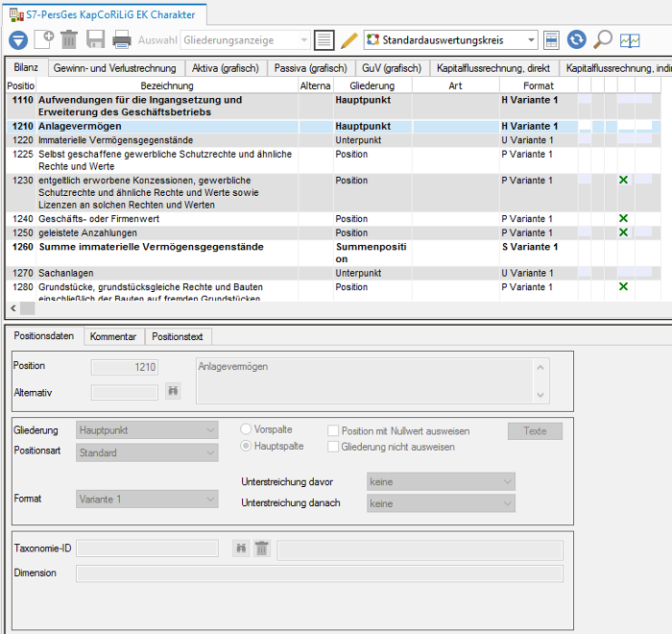The image size is (672, 634).
Task: Click the blue filter funnel icon
Action: (x=18, y=40)
